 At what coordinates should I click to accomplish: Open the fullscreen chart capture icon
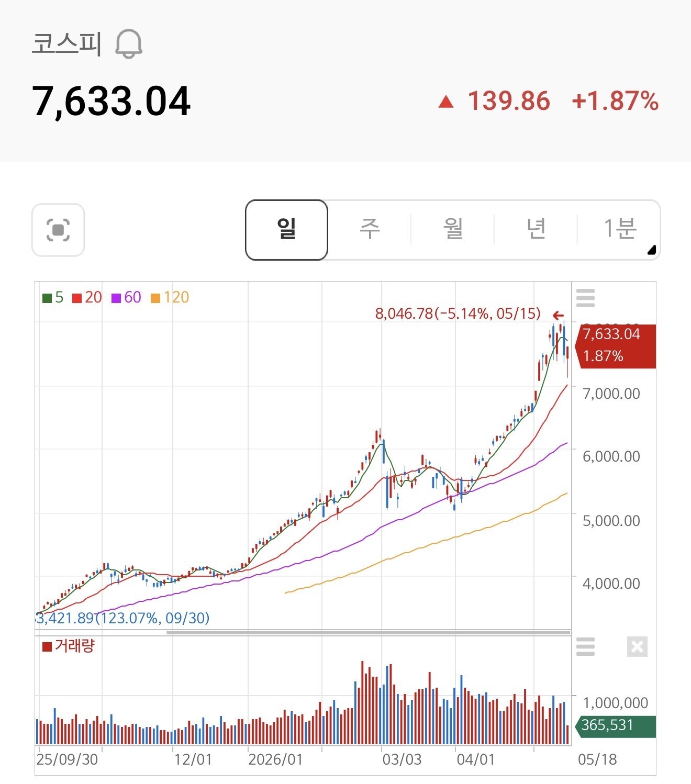58,230
